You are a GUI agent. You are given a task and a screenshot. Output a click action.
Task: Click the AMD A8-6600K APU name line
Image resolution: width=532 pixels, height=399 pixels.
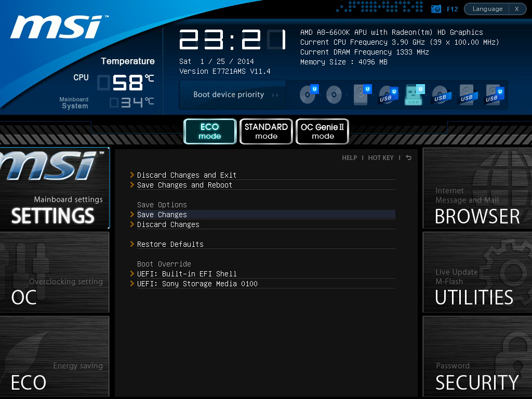(391, 32)
